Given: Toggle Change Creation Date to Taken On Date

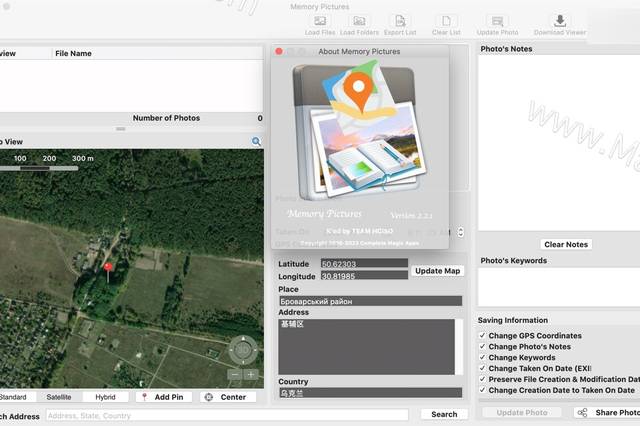Looking at the screenshot, I should click(482, 390).
